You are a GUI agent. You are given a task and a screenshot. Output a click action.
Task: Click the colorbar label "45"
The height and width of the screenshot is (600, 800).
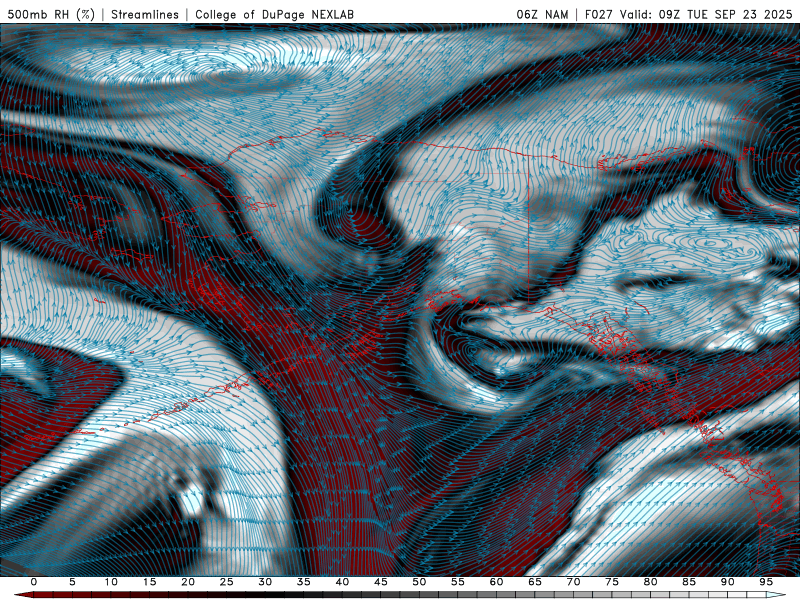pos(381,582)
